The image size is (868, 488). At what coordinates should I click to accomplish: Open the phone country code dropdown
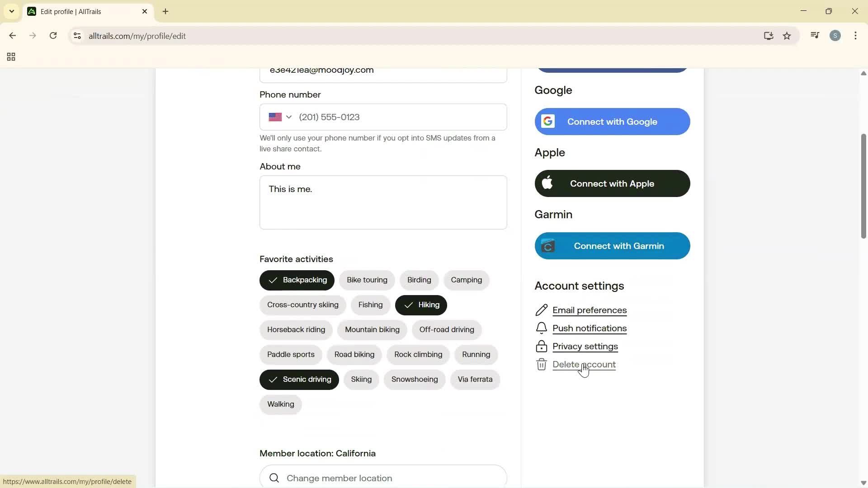pos(280,117)
